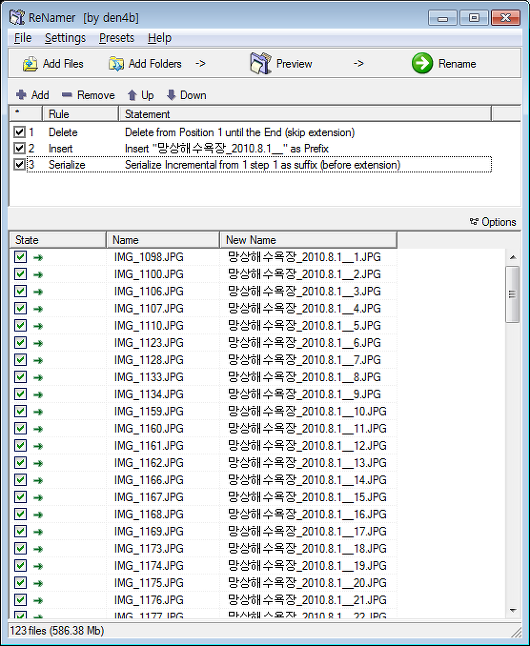
Task: Click new name ending in __15.JPG
Action: [x=307, y=497]
